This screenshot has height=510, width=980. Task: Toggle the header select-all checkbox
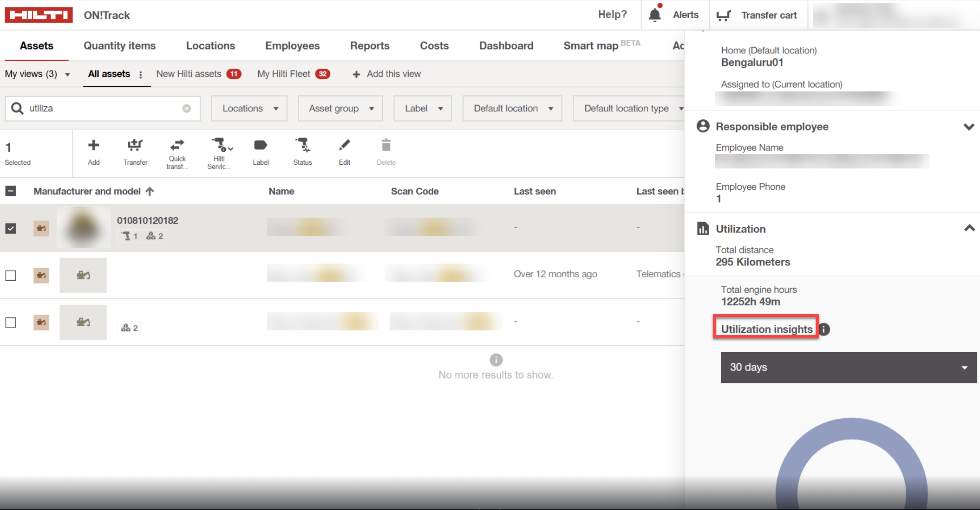11,191
